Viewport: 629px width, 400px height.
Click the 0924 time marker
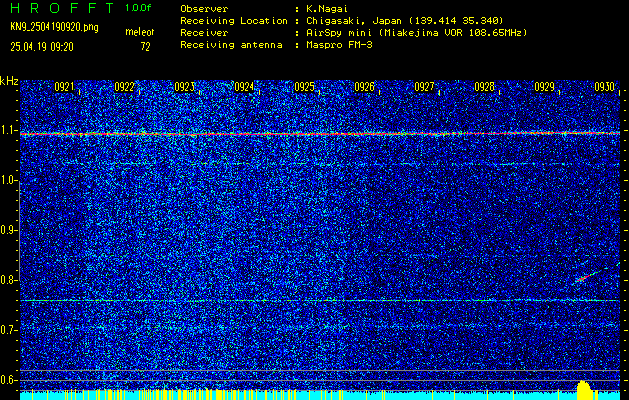point(244,87)
